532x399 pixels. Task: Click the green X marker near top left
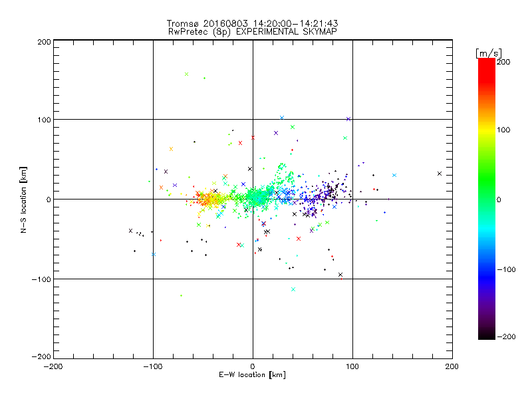pos(186,74)
